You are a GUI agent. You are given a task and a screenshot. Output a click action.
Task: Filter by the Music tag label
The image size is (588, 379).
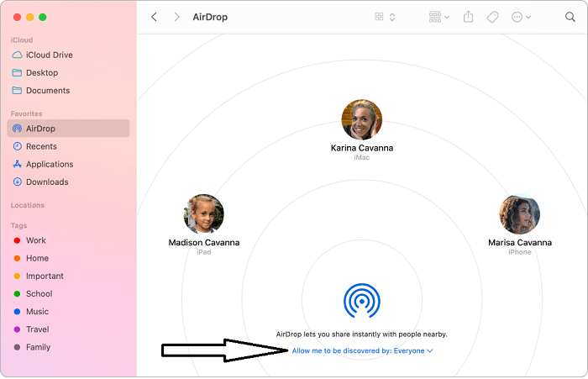[x=37, y=312]
